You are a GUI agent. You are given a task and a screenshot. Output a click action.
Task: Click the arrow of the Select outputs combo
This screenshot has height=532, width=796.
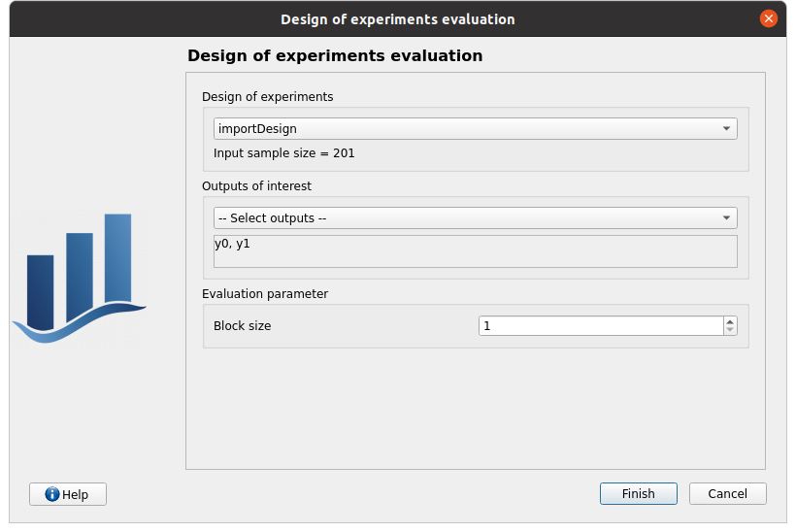[726, 218]
